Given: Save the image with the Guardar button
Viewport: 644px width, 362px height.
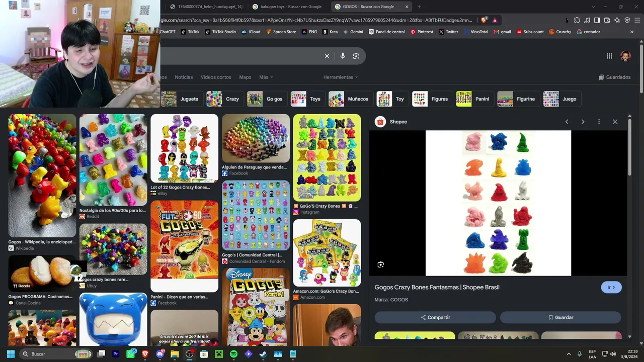Looking at the screenshot, I should [x=560, y=317].
